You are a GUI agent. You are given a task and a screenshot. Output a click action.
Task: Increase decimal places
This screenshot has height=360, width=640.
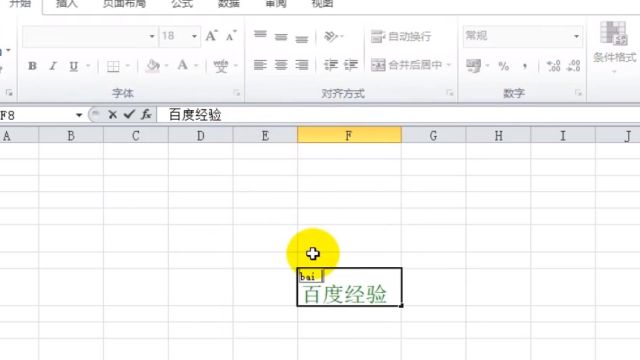tap(553, 66)
